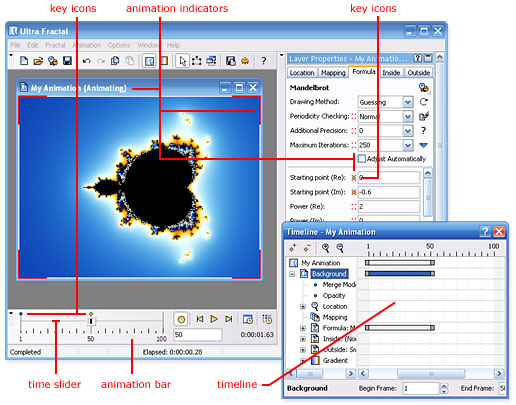
Task: Click the Timeline window help icon
Action: click(485, 231)
